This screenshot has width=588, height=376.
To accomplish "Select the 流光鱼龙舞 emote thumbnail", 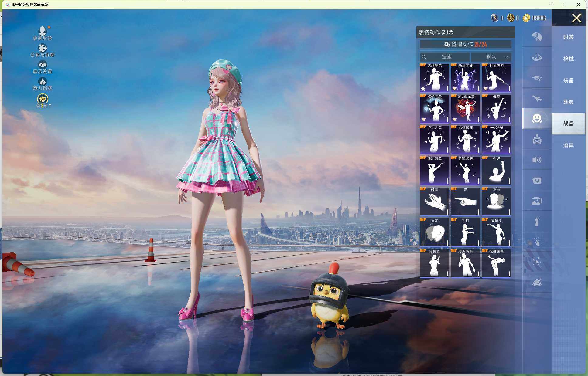I will click(465, 108).
